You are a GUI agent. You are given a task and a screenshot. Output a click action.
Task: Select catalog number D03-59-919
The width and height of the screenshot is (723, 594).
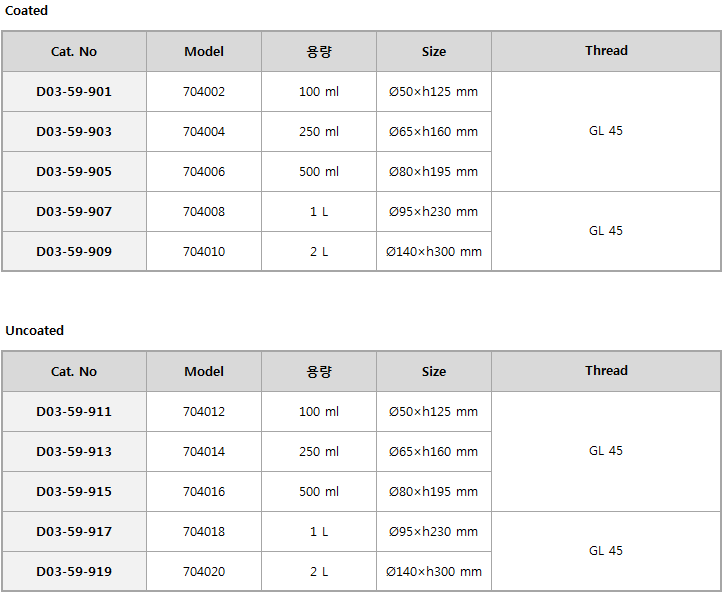(74, 572)
